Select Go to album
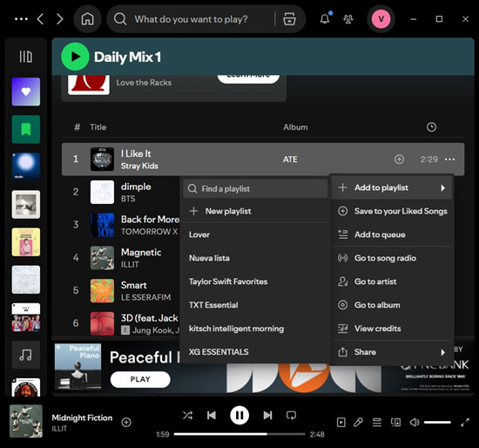The width and height of the screenshot is (479, 448). [392, 305]
